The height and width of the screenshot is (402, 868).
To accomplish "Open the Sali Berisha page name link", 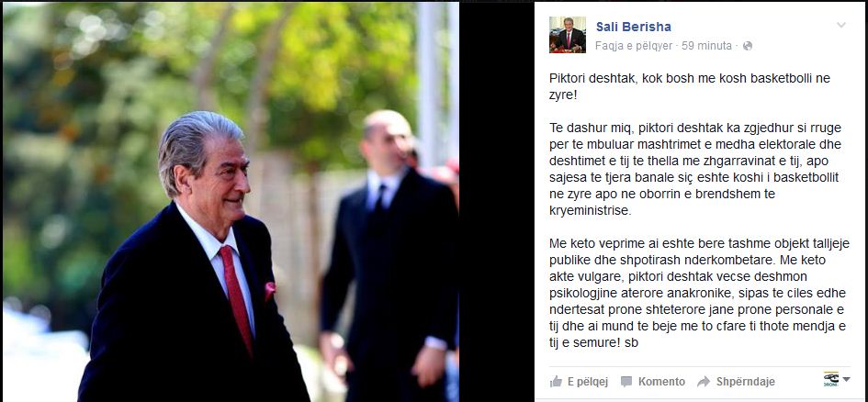I will 633,27.
